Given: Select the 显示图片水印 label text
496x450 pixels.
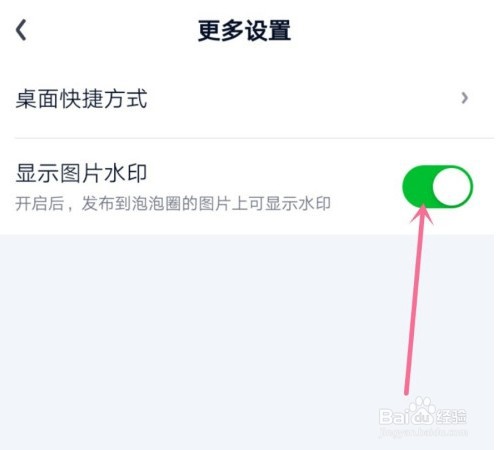Looking at the screenshot, I should pyautogui.click(x=81, y=173).
